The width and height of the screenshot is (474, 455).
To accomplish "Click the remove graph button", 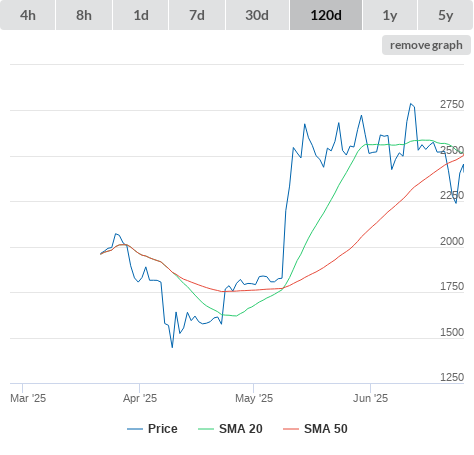I will coord(426,45).
